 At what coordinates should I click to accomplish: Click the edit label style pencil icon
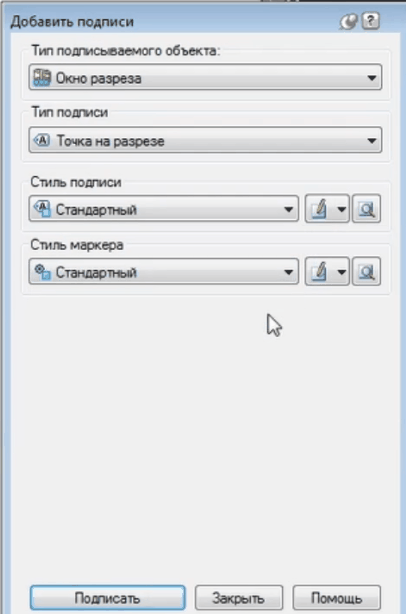(x=319, y=209)
